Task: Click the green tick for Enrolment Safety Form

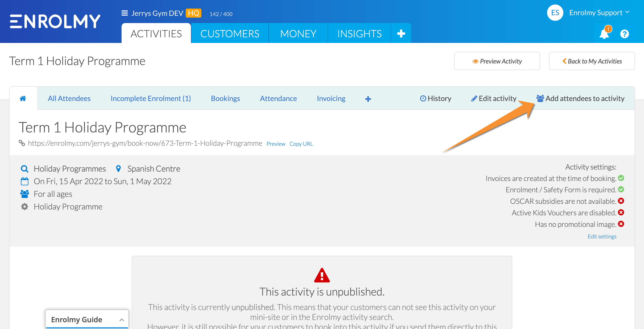Action: [621, 189]
